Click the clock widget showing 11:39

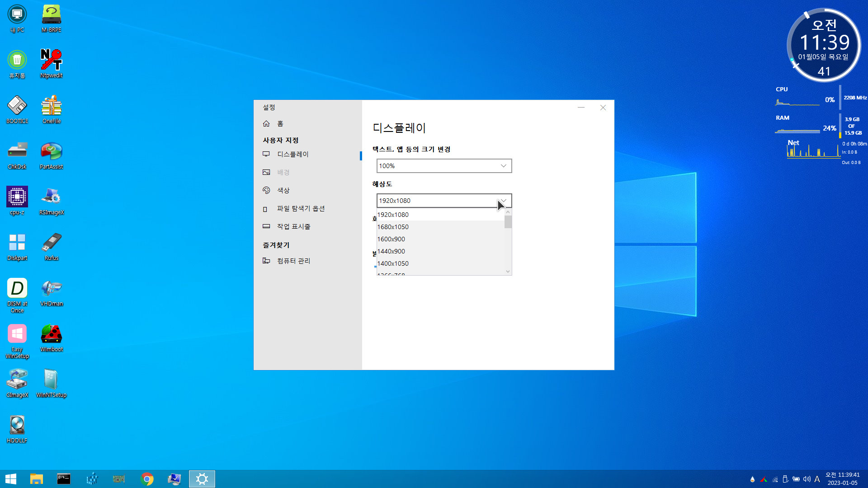tap(824, 45)
